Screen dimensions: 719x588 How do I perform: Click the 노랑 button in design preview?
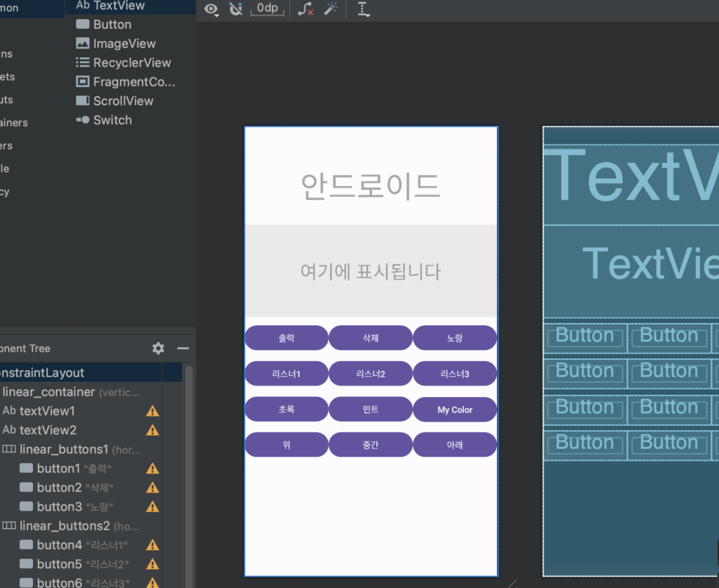point(455,338)
